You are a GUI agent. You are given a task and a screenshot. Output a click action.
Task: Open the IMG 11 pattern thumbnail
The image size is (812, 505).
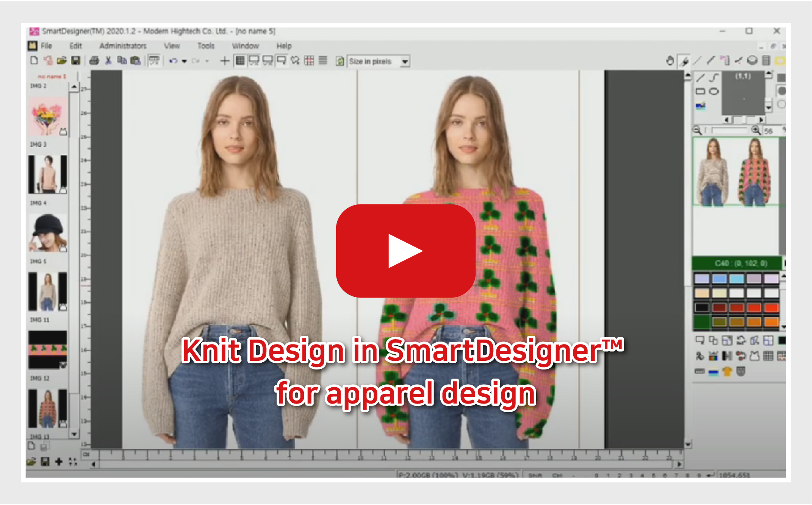coord(48,350)
